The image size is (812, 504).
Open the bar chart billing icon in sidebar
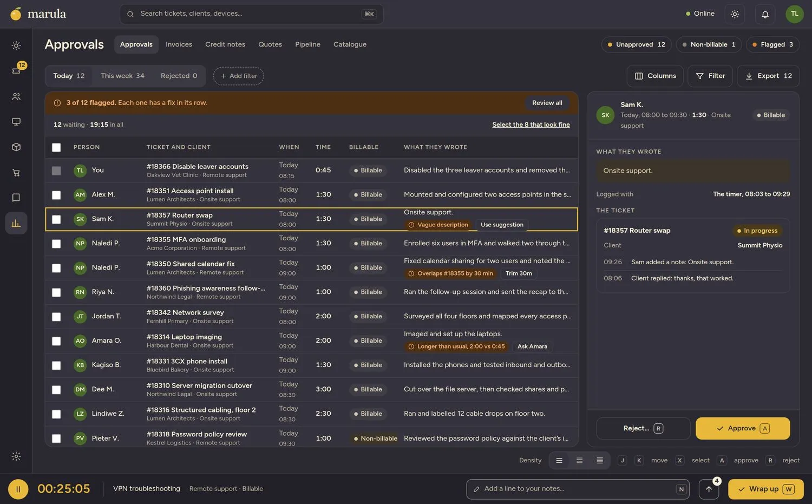(16, 223)
